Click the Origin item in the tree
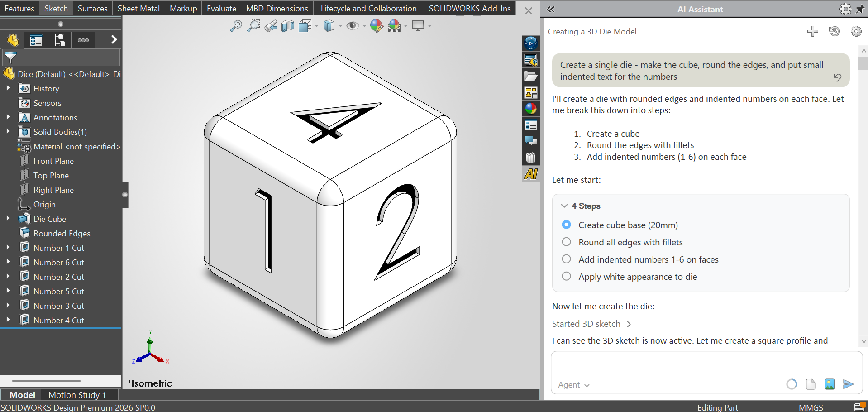This screenshot has width=868, height=412. click(44, 204)
